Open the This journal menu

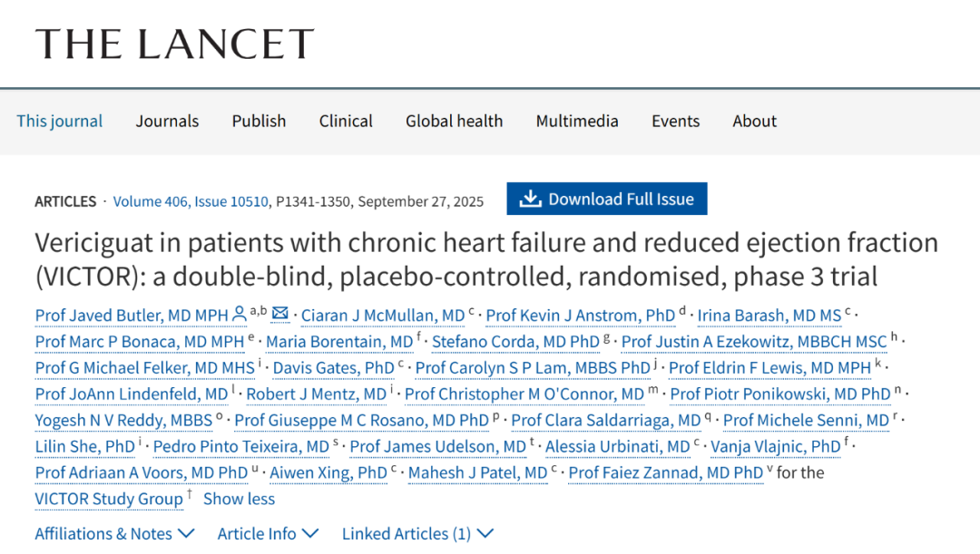[60, 121]
